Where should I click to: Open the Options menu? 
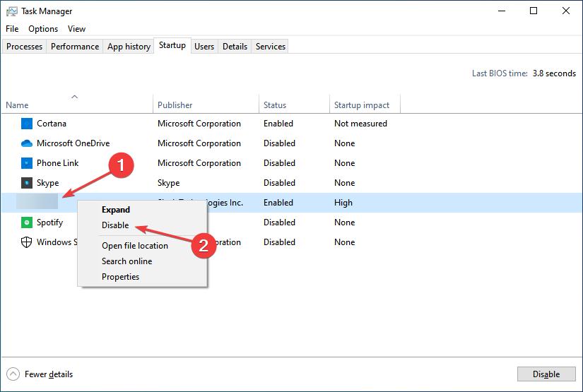click(x=43, y=29)
